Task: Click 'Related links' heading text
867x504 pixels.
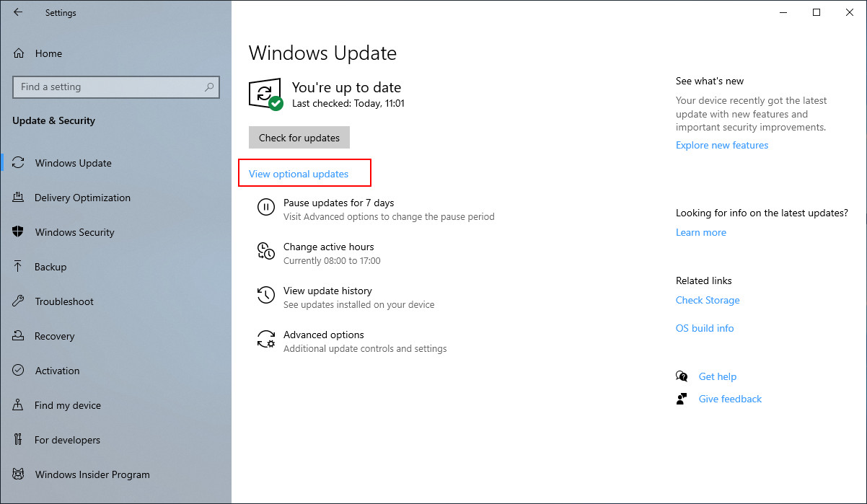Action: [704, 280]
